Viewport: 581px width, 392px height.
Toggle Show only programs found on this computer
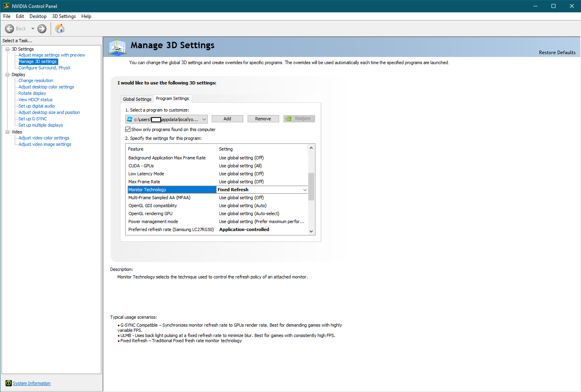[x=128, y=129]
